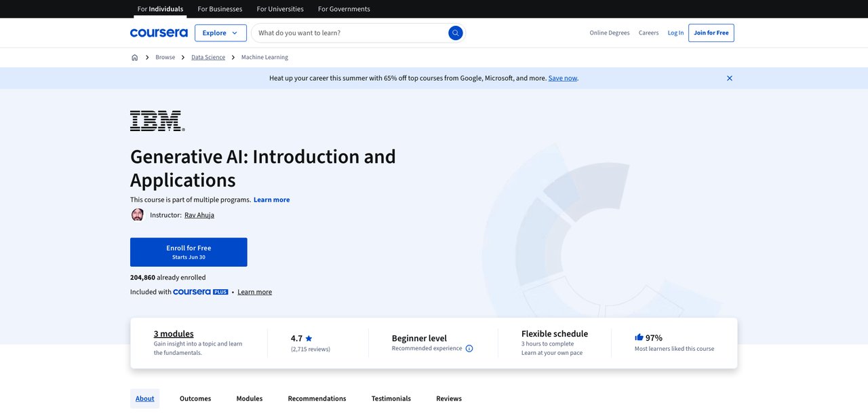This screenshot has height=414, width=868.
Task: Open the Browse breadcrumb
Action: (165, 58)
